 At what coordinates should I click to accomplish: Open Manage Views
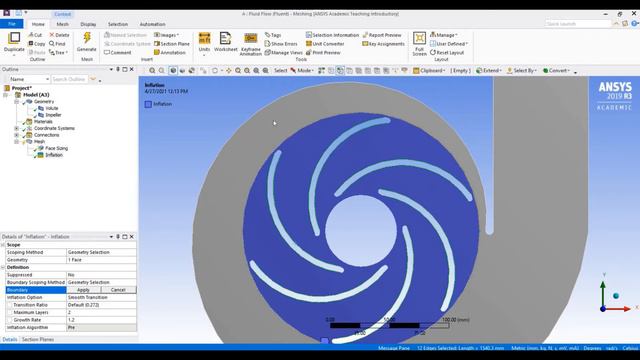pos(284,53)
